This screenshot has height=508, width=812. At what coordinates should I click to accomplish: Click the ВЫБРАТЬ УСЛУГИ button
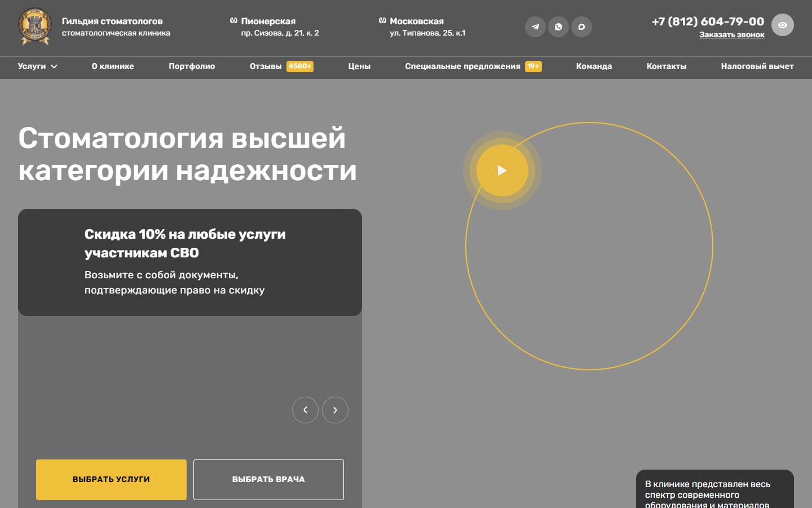click(x=111, y=479)
